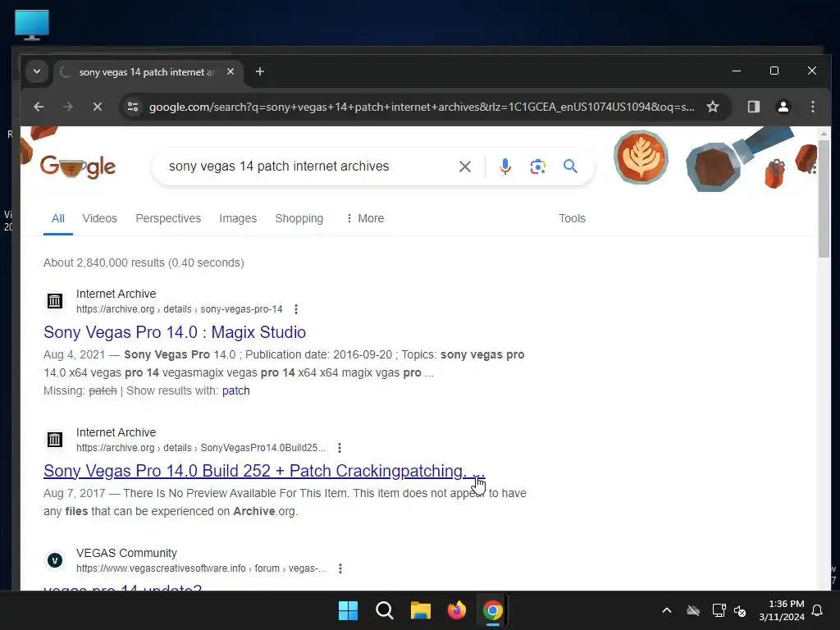840x630 pixels.
Task: Click the grayed forward arrow
Action: (x=67, y=107)
